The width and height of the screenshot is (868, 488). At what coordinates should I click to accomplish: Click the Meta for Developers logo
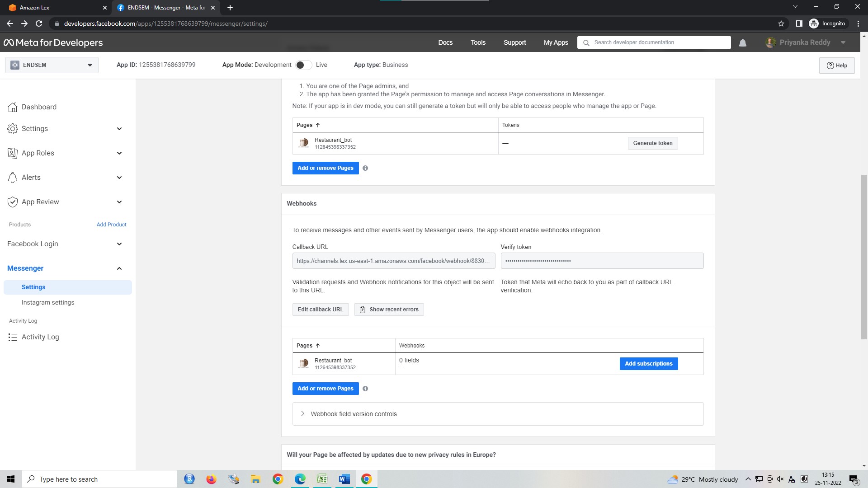pyautogui.click(x=53, y=42)
